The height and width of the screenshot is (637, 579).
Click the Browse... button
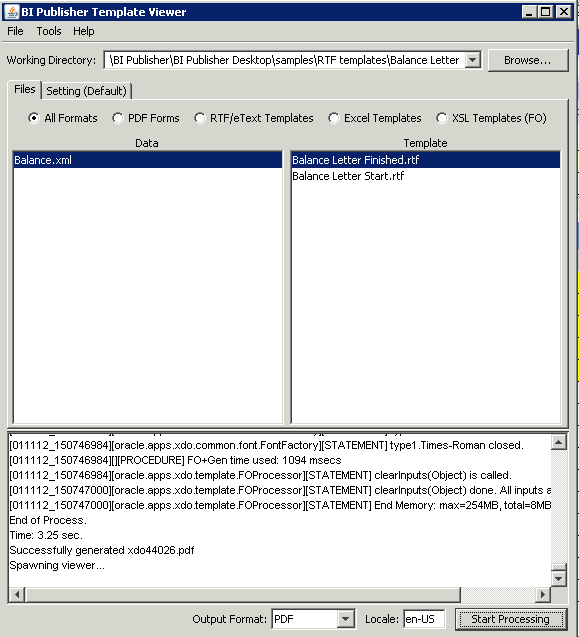click(x=527, y=60)
